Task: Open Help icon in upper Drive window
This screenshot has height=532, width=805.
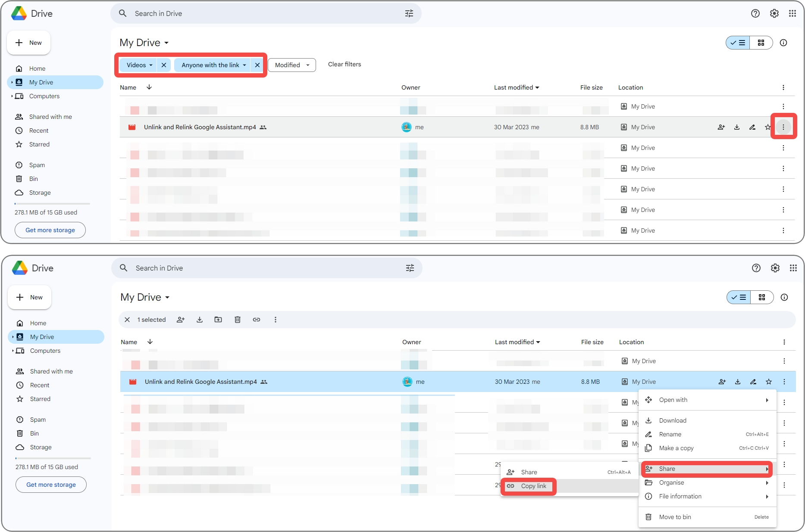Action: [755, 13]
